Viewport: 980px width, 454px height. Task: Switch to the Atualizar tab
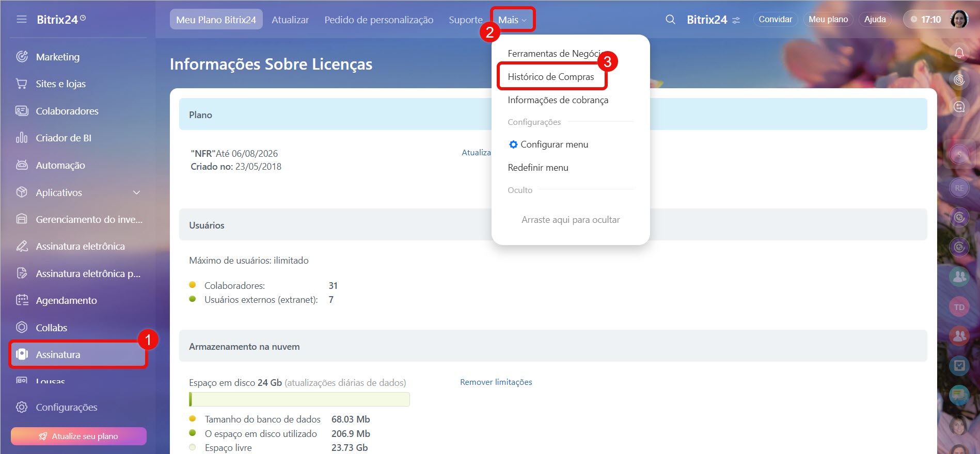(x=290, y=20)
